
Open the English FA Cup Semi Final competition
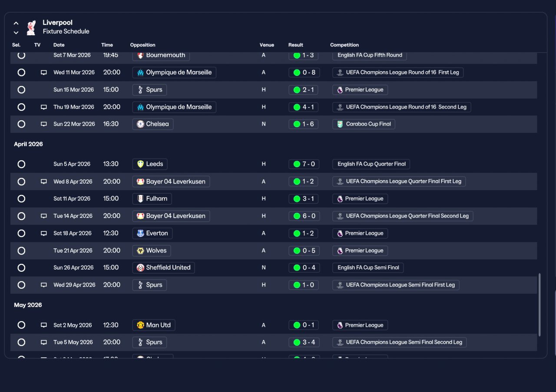tap(368, 268)
